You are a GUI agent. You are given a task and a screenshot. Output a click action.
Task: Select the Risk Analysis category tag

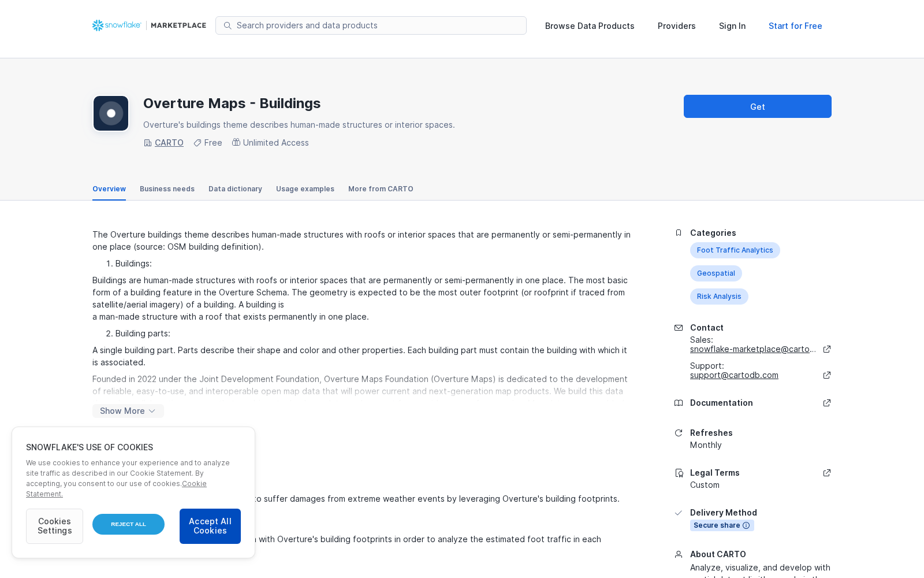(x=719, y=297)
